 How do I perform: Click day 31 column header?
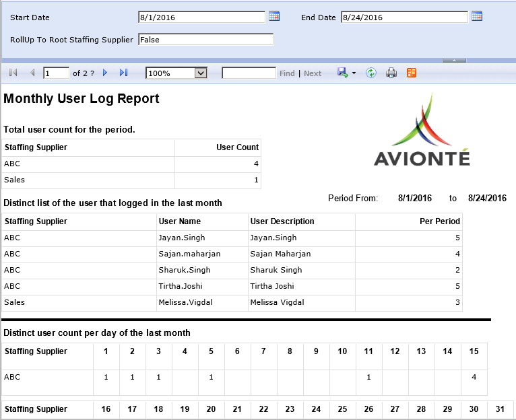click(501, 409)
